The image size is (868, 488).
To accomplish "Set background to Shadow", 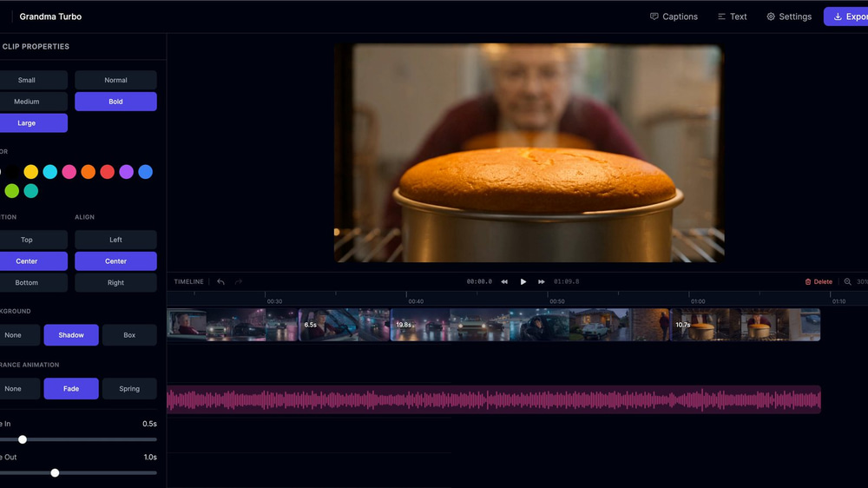I will [x=71, y=335].
